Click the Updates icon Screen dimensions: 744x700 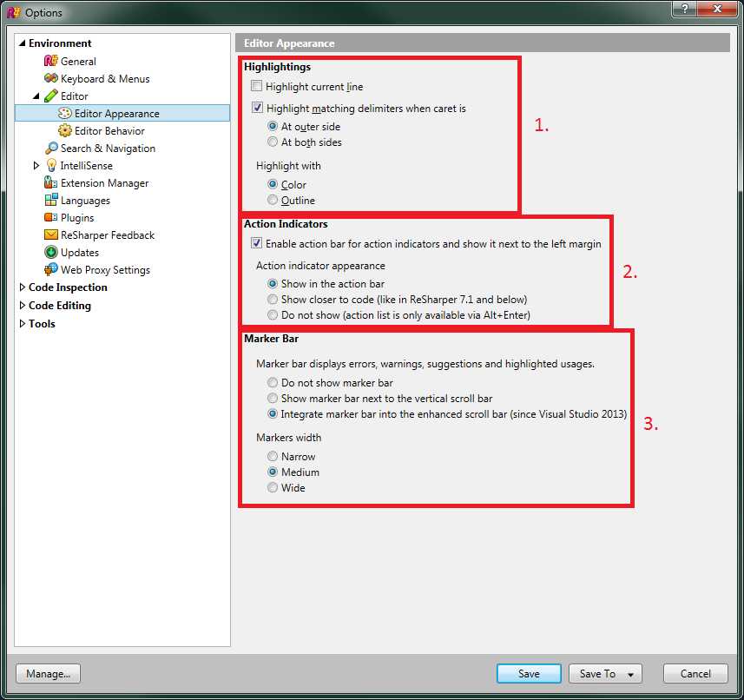click(x=52, y=252)
